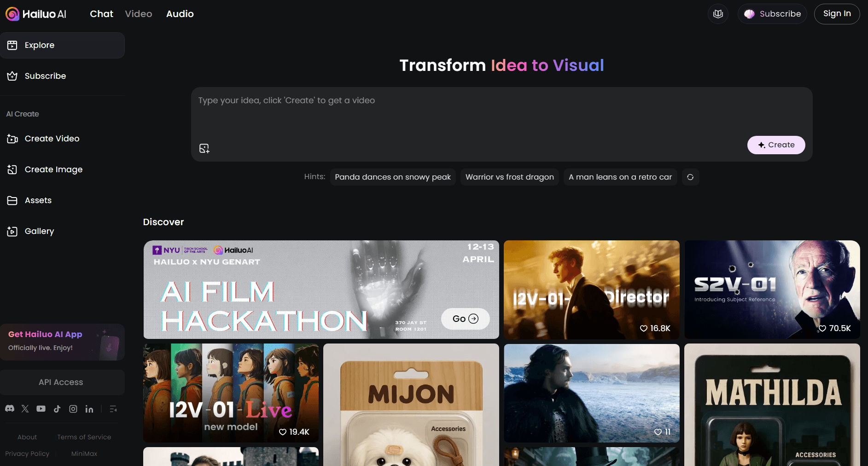Click the Go button on the Hackathon banner
Viewport: 868px width, 466px height.
[465, 319]
